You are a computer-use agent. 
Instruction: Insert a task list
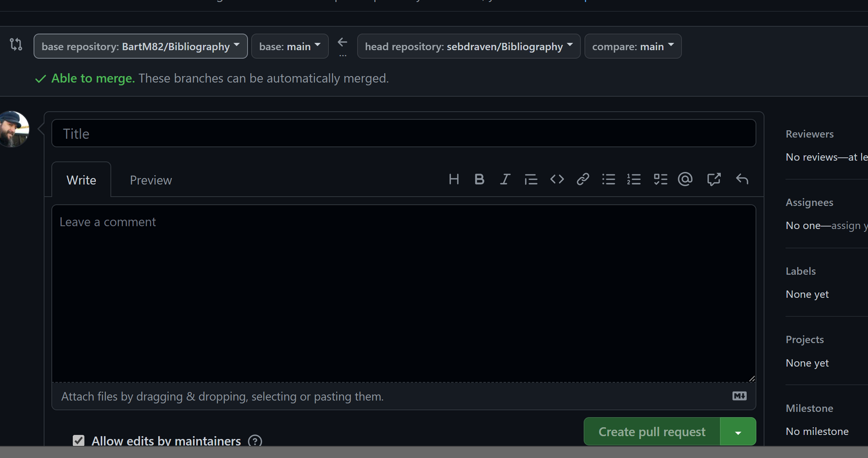[660, 179]
